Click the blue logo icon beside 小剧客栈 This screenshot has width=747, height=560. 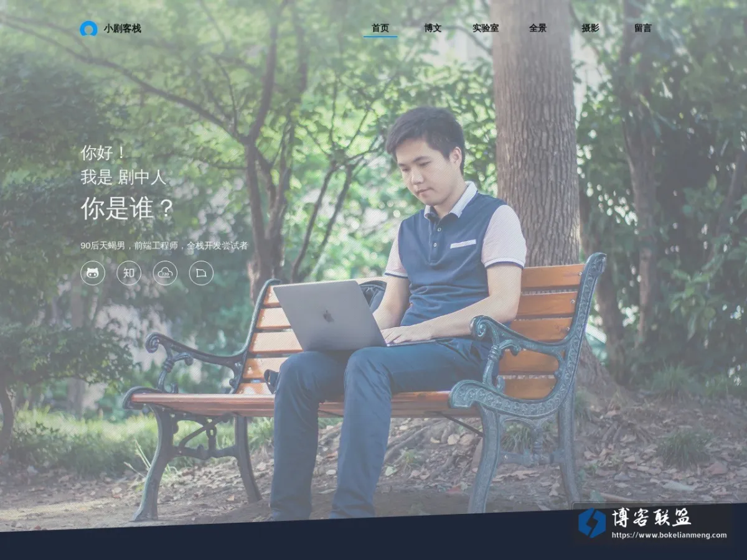tap(88, 29)
